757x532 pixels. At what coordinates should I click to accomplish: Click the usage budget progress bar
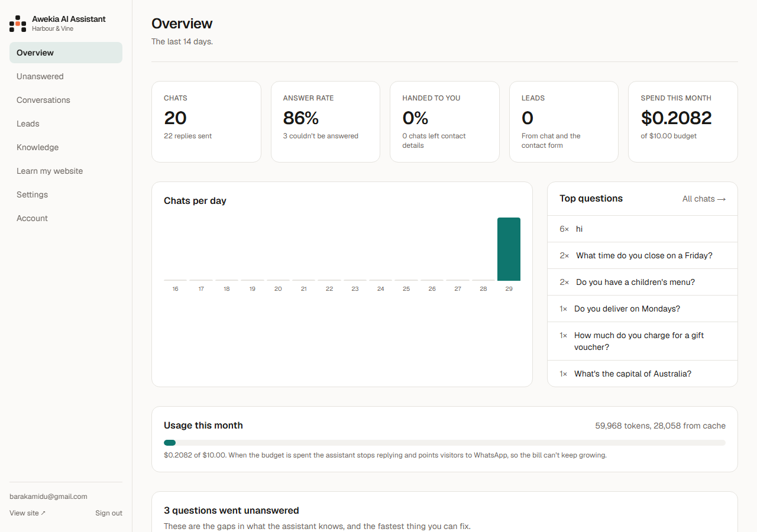coord(445,443)
